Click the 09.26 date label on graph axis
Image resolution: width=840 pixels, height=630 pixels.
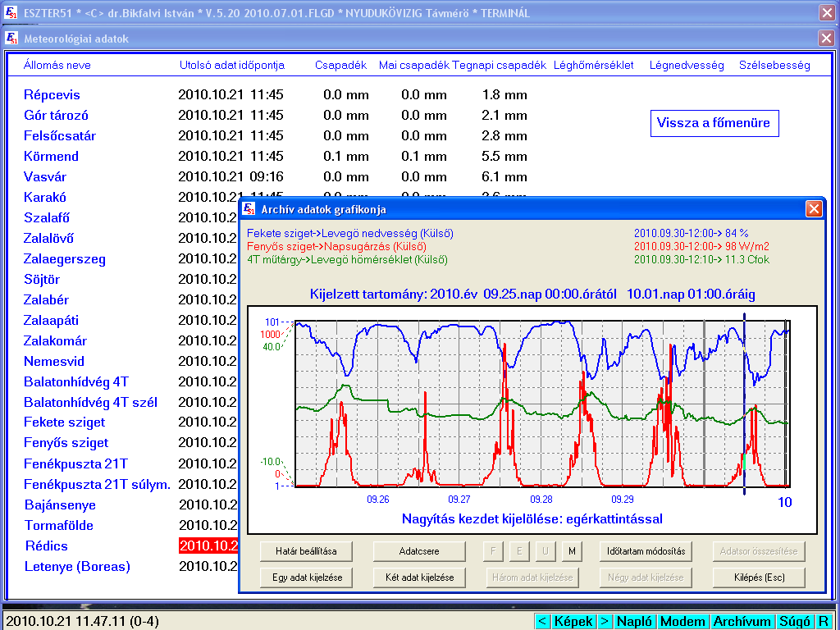click(x=377, y=500)
